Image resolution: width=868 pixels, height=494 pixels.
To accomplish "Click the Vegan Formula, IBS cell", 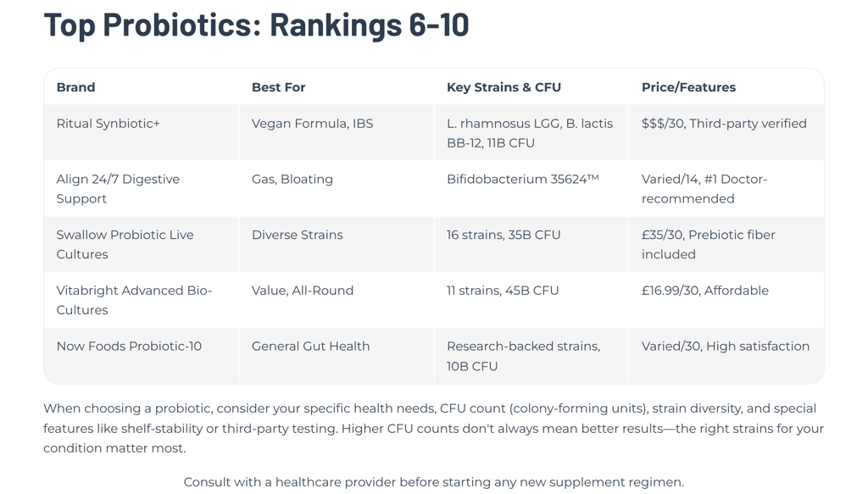I will (337, 133).
